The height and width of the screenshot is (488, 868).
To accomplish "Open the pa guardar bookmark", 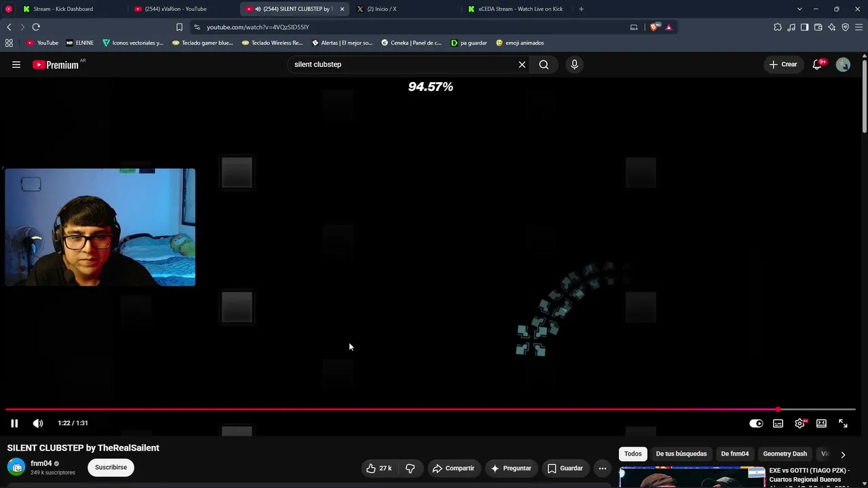I will [x=469, y=43].
